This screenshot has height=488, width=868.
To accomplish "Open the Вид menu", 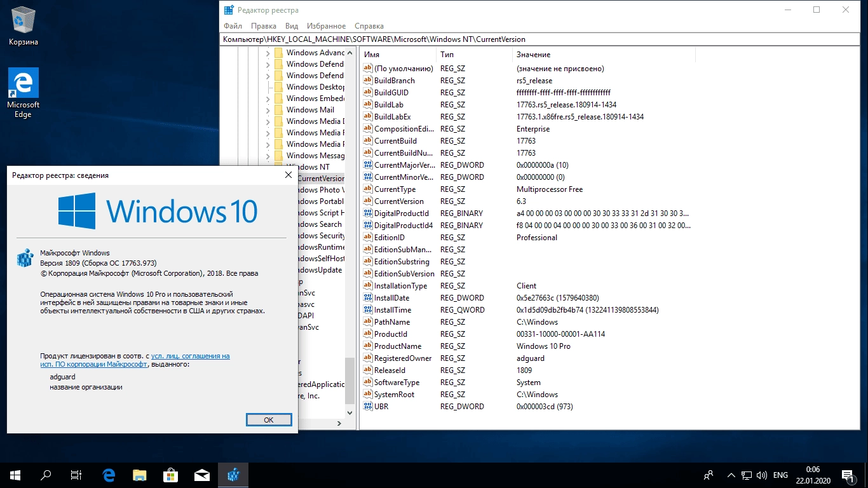I will (x=292, y=26).
